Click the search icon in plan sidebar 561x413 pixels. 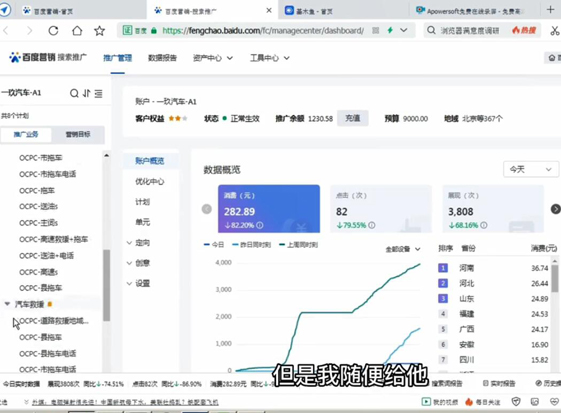click(74, 93)
